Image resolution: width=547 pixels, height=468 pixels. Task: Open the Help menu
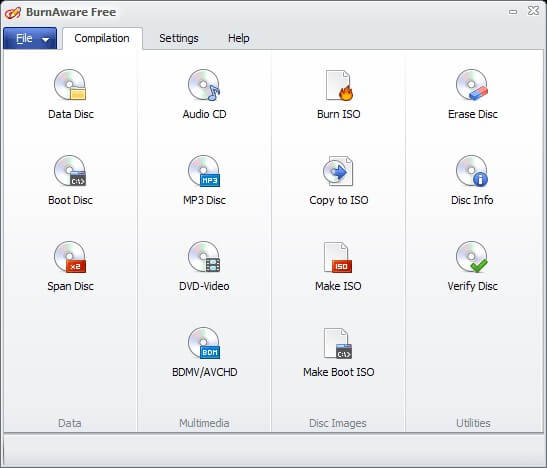[239, 38]
